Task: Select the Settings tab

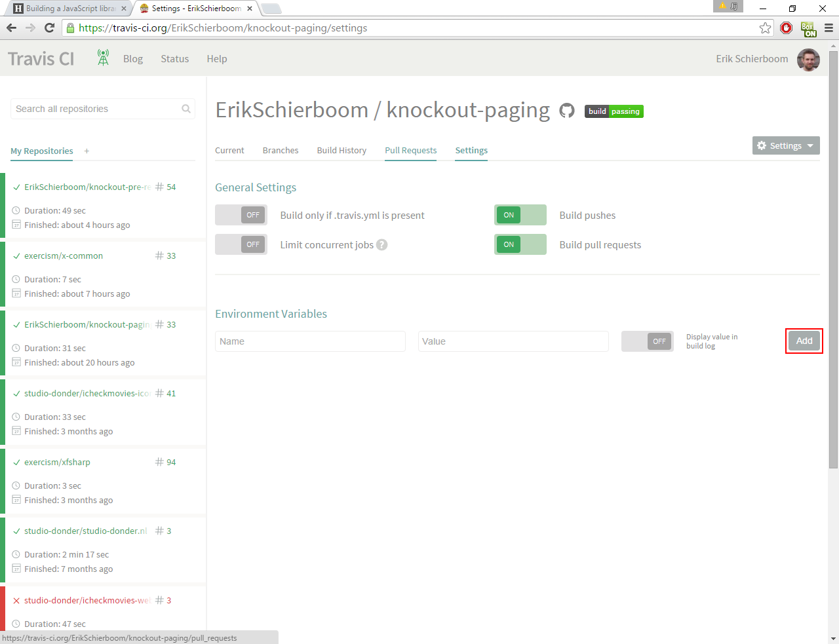Action: [471, 151]
